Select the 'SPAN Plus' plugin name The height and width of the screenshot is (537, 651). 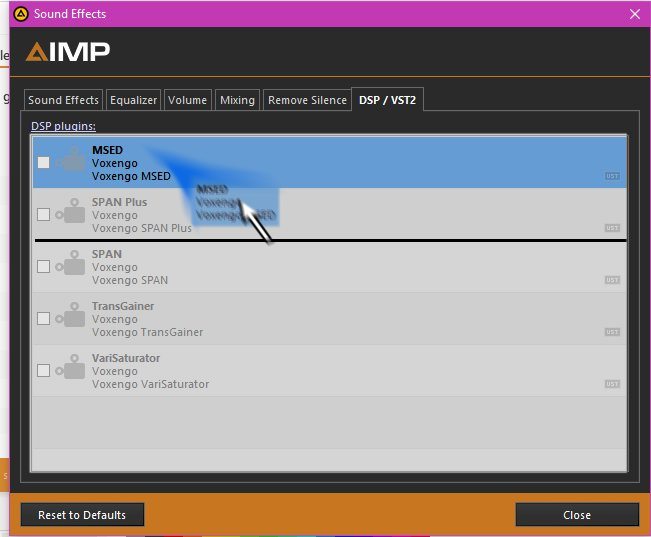(120, 202)
